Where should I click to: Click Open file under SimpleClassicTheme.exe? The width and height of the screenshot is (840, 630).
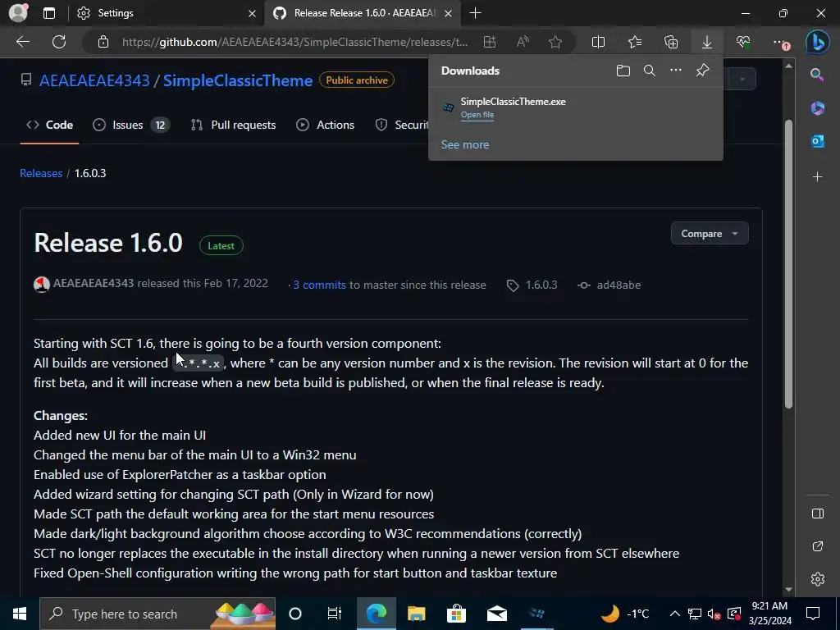477,115
